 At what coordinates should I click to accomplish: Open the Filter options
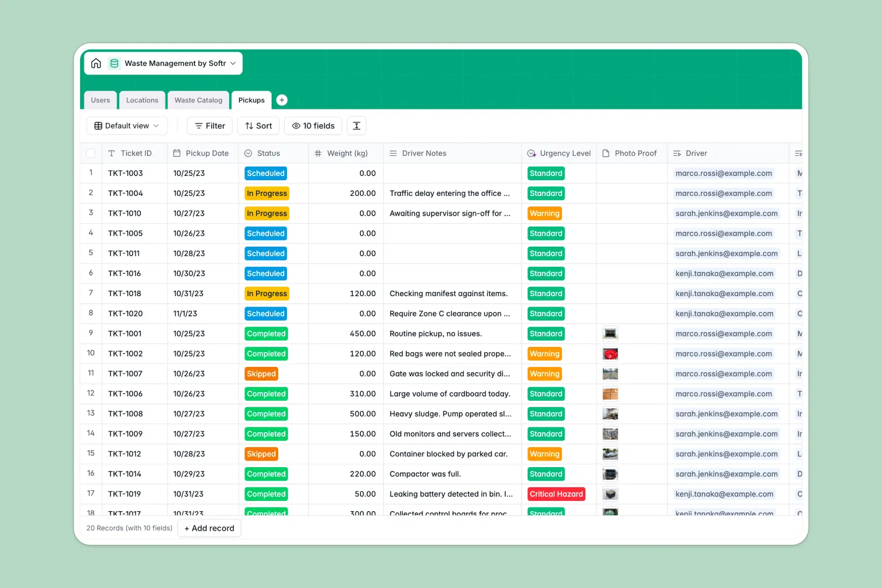point(209,126)
